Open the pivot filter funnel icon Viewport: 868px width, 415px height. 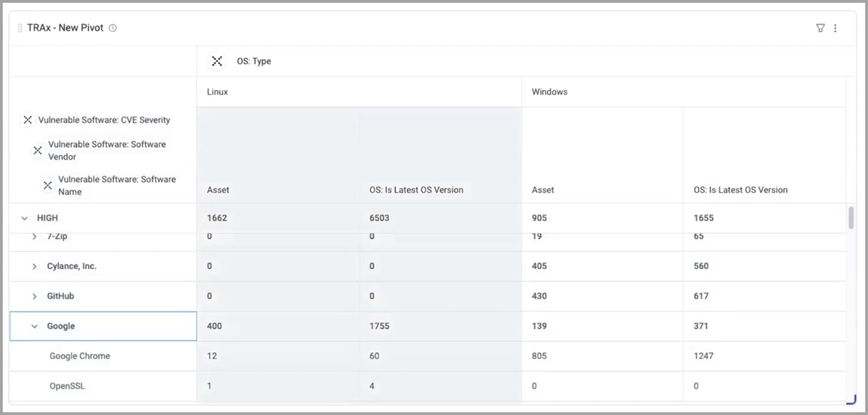click(x=820, y=28)
